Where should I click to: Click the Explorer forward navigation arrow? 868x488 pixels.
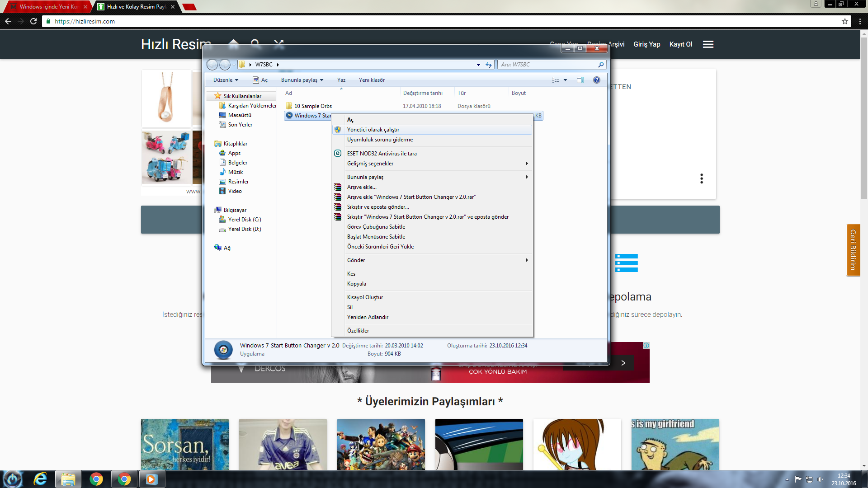click(x=225, y=65)
